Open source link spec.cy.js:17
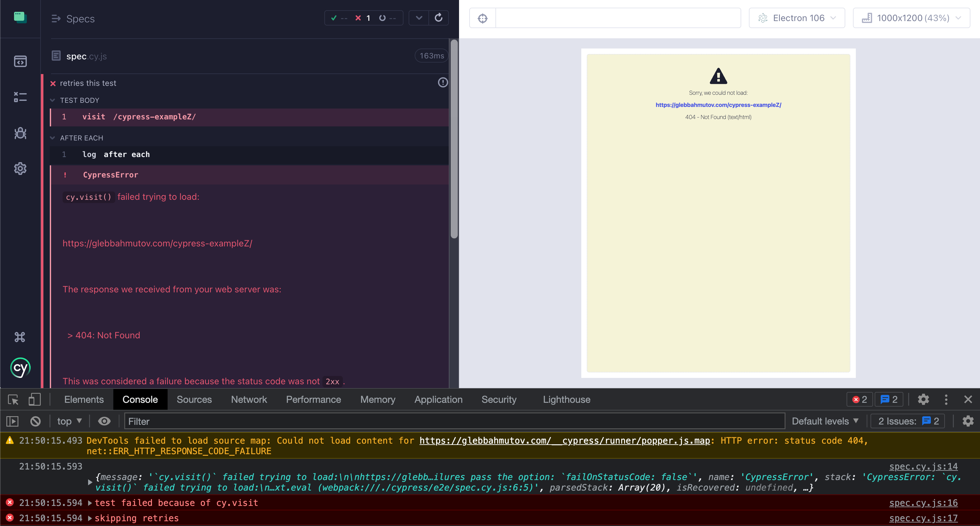980x526 pixels. pos(923,518)
